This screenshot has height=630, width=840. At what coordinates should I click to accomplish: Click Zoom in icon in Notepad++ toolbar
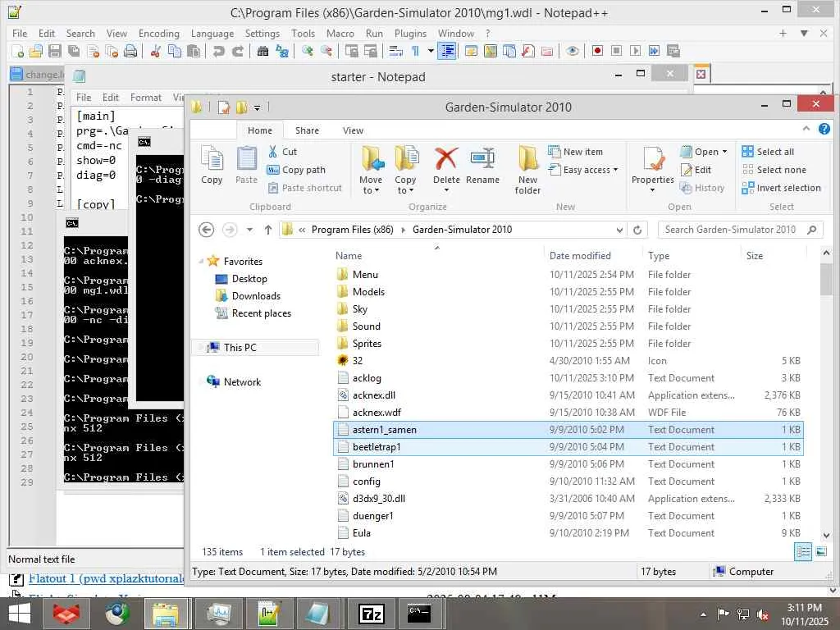tap(308, 51)
